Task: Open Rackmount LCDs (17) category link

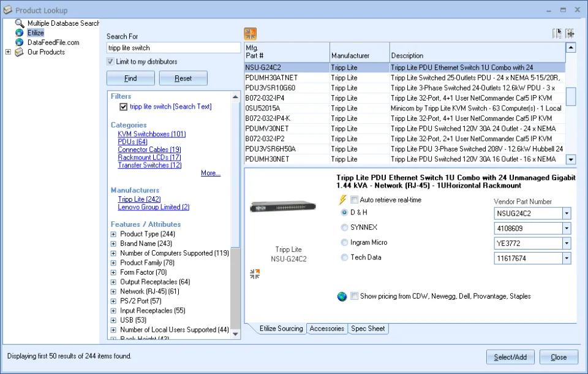Action: tap(149, 158)
